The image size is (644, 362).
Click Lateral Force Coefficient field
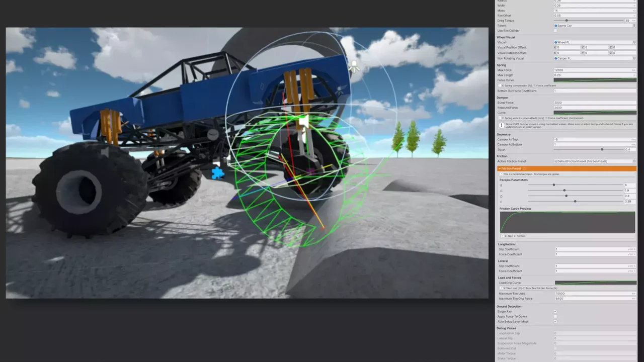click(x=595, y=271)
